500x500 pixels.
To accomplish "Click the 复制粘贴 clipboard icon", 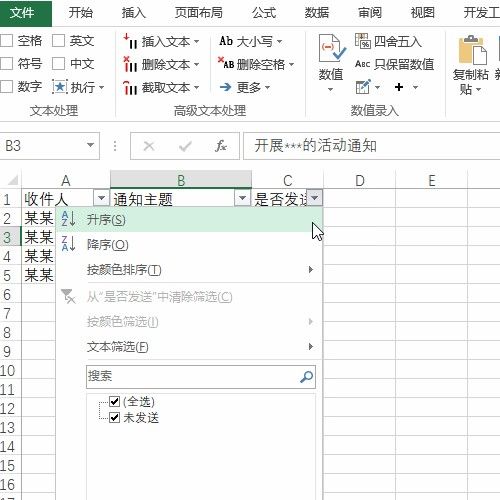I will click(473, 51).
